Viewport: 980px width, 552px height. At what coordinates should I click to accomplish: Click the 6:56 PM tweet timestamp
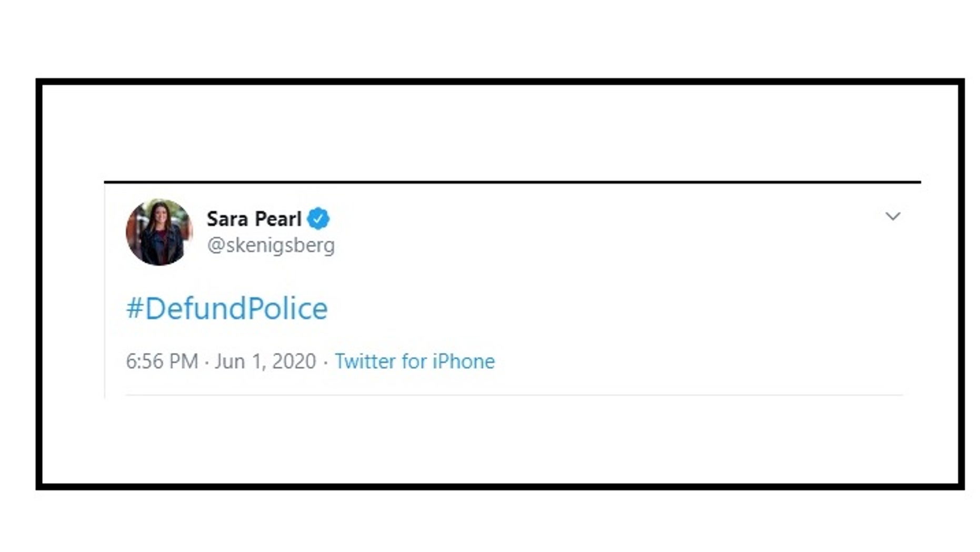click(x=162, y=361)
